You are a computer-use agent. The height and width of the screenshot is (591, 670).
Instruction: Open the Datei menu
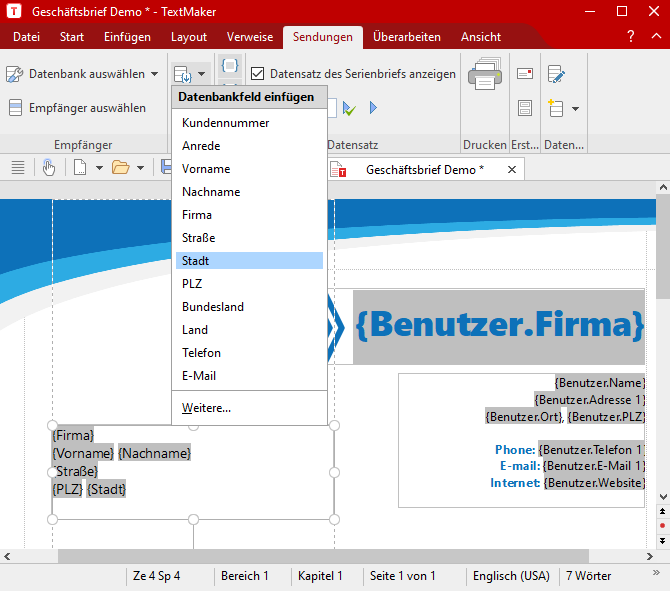pos(26,37)
